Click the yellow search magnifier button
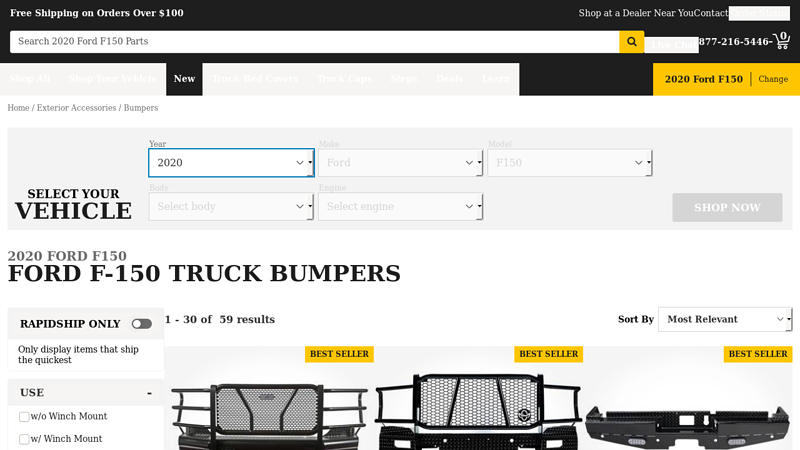The image size is (800, 450). [x=632, y=42]
